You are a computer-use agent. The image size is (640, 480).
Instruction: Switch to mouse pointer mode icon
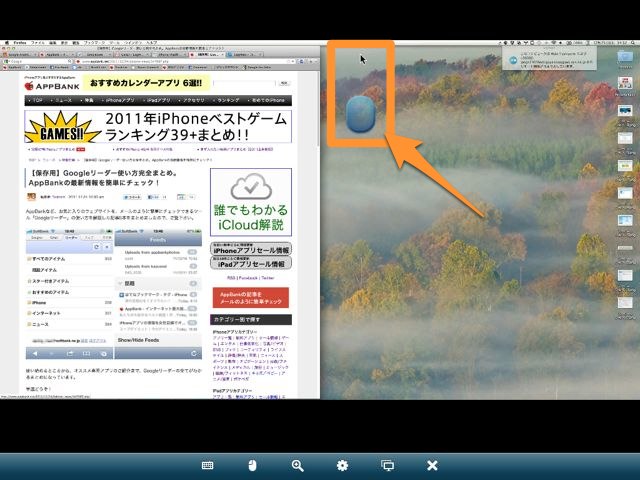point(252,465)
